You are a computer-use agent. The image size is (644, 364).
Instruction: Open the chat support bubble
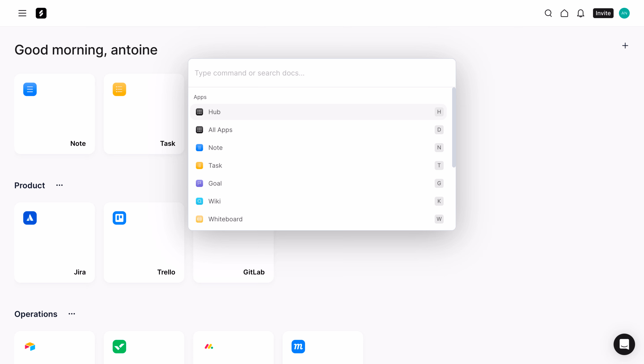click(x=624, y=344)
